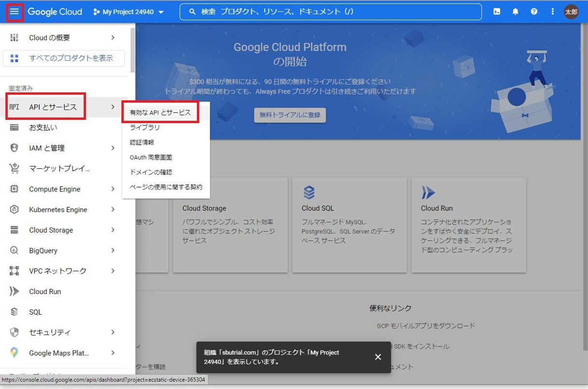Image resolution: width=588 pixels, height=389 pixels.
Task: Click the マーケットプレイ… menu label
Action: [59, 168]
